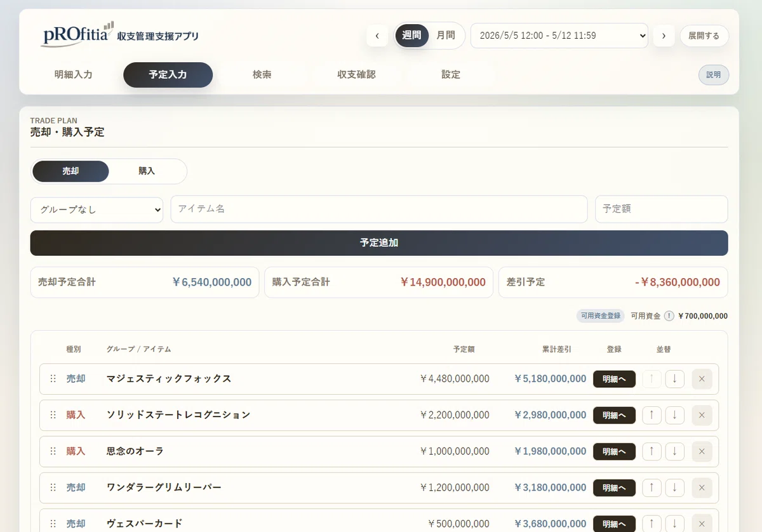This screenshot has width=762, height=532.
Task: Move ソリッドステートレコグニション row down
Action: (x=675, y=415)
